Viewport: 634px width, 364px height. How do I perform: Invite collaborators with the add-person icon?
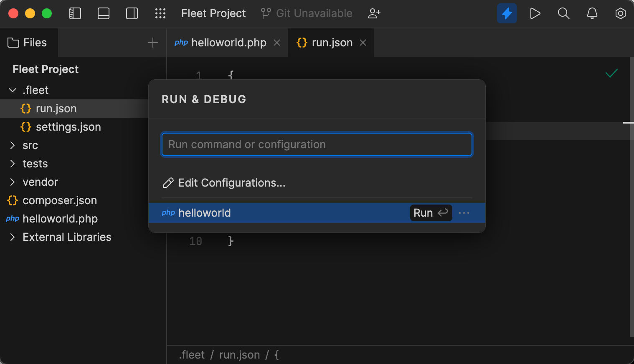[374, 13]
